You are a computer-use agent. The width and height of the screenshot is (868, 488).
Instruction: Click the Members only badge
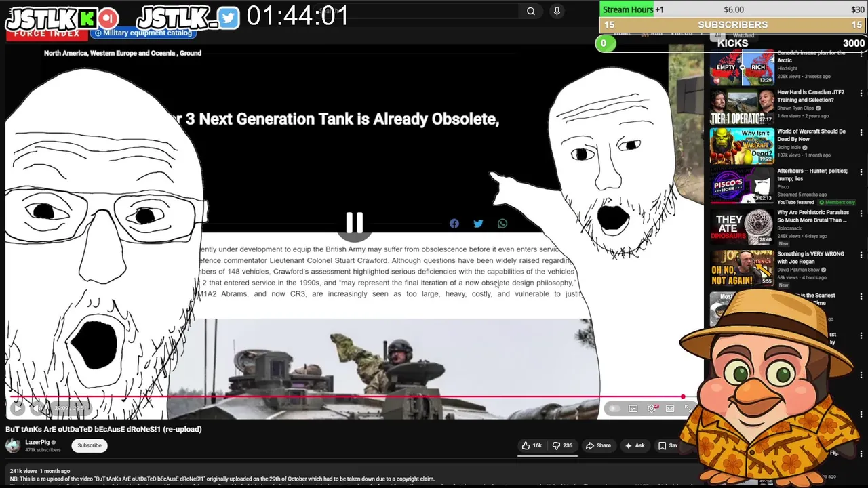(x=837, y=202)
